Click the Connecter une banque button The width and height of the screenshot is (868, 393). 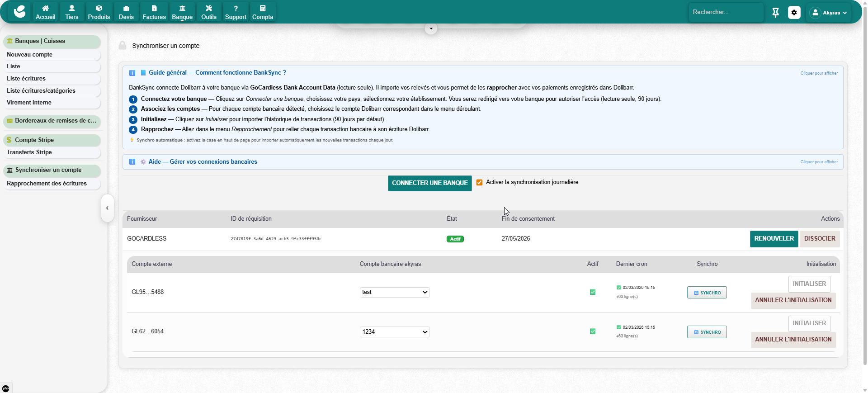(x=429, y=183)
